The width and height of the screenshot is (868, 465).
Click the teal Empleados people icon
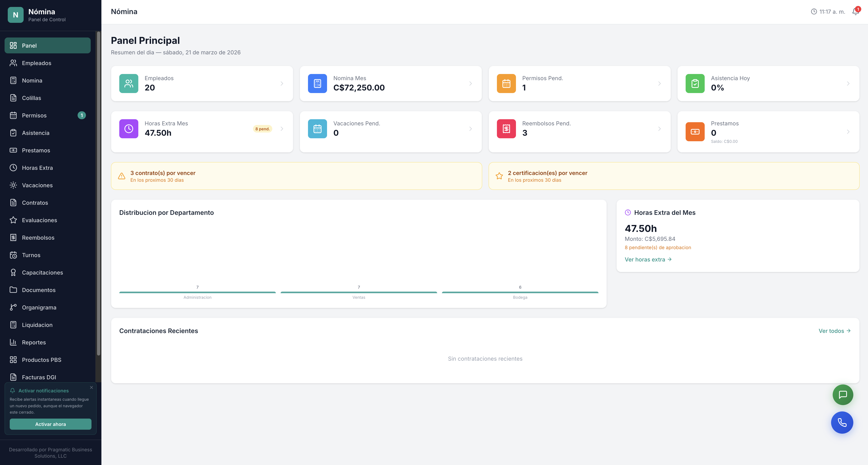129,84
